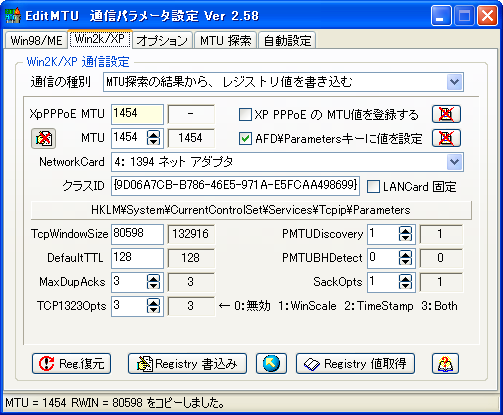Click the status bar copy message
503x415 pixels.
(115, 403)
